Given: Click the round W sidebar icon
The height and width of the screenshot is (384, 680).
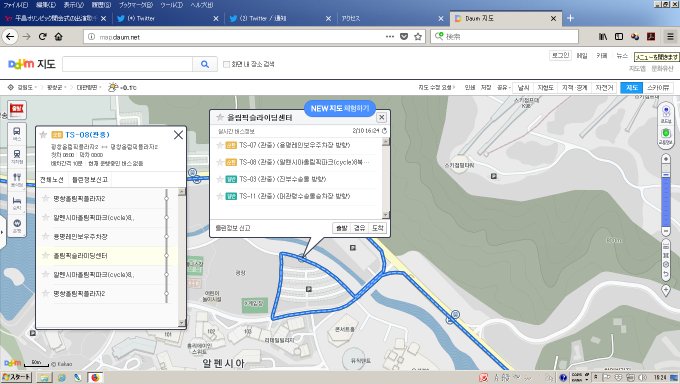Looking at the screenshot, I should (x=16, y=225).
